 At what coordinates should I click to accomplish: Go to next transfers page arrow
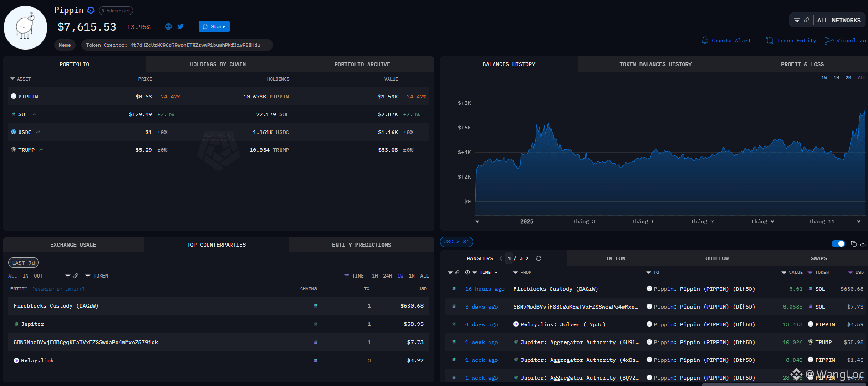[527, 258]
